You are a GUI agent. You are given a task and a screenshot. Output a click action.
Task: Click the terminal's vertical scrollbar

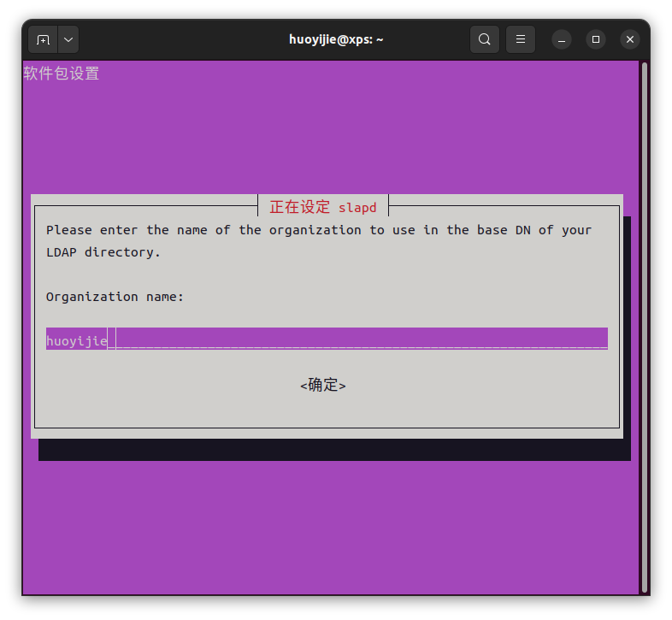click(x=644, y=325)
